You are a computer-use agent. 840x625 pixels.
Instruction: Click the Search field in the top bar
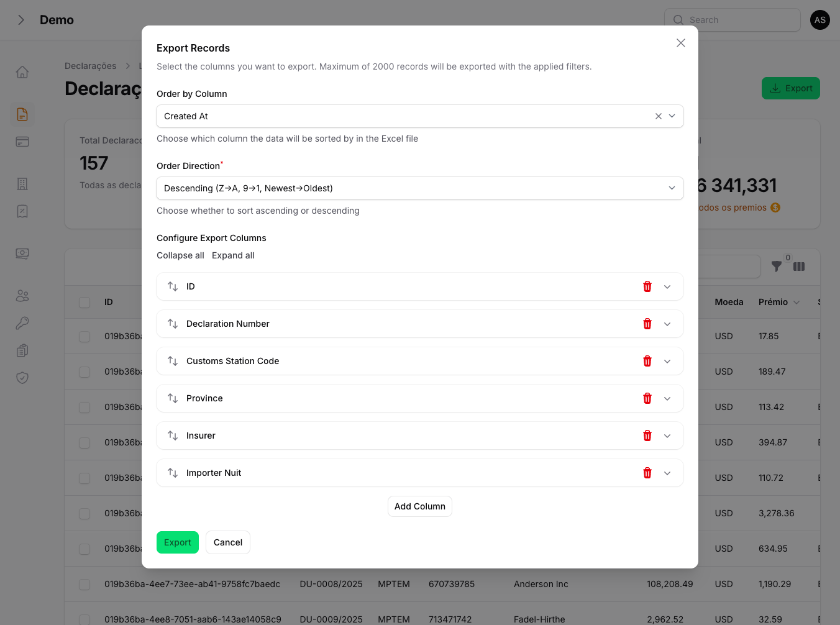coord(732,20)
